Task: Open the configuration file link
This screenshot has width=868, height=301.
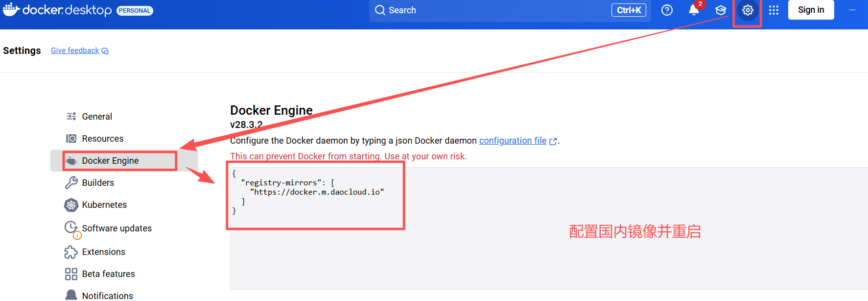Action: [x=513, y=141]
